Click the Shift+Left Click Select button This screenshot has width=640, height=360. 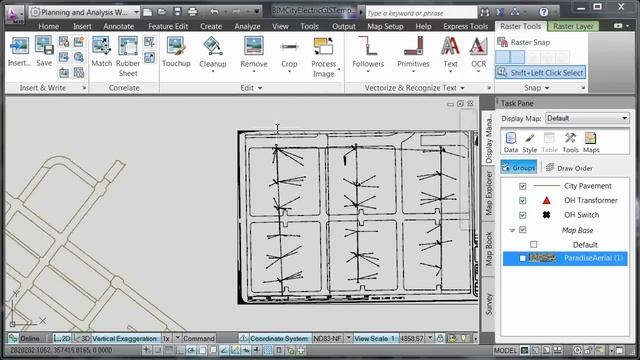[541, 73]
